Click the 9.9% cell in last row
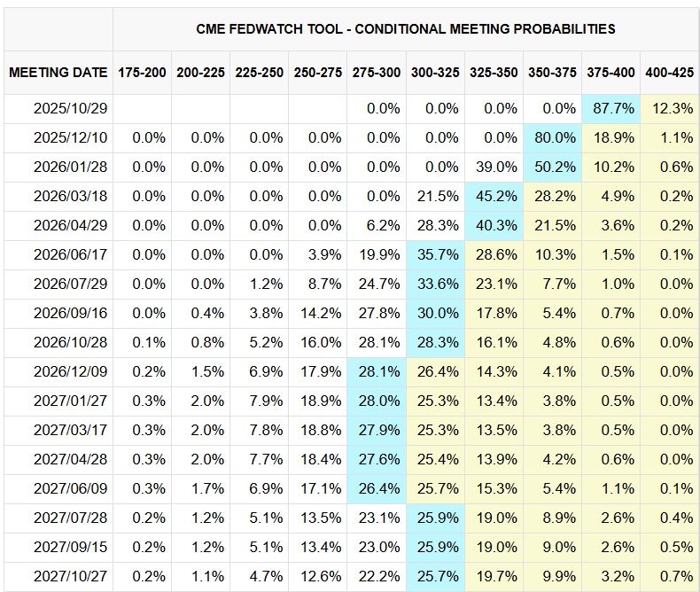 (553, 576)
